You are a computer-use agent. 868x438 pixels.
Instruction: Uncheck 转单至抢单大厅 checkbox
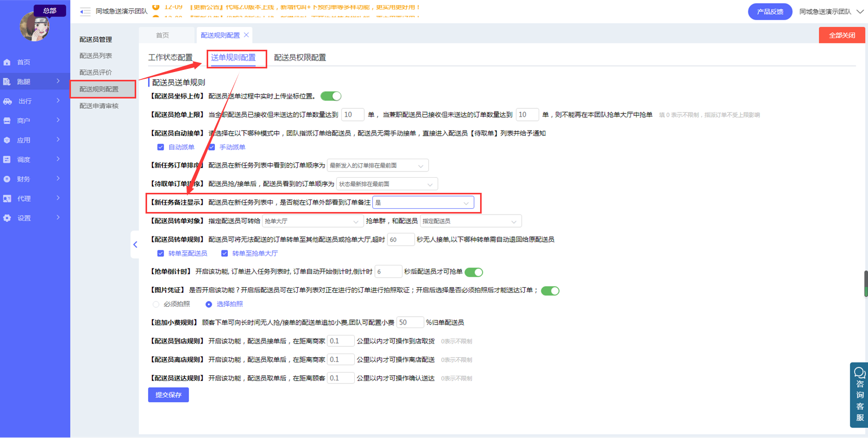coord(224,253)
